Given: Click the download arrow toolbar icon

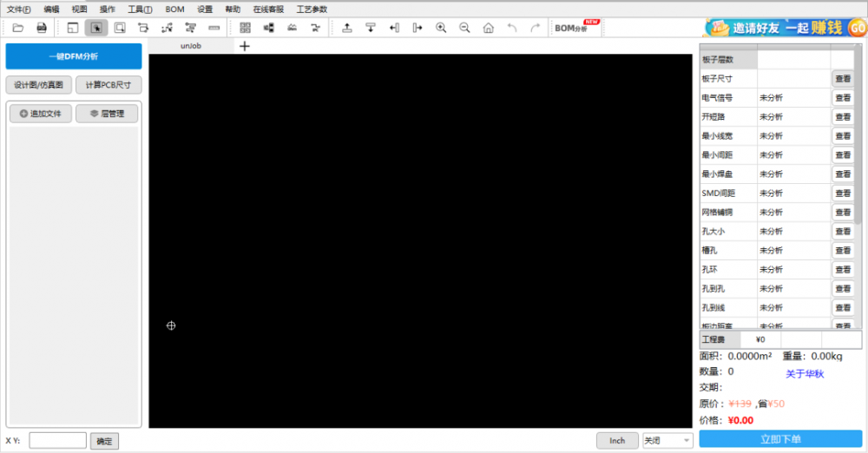Looking at the screenshot, I should point(371,28).
